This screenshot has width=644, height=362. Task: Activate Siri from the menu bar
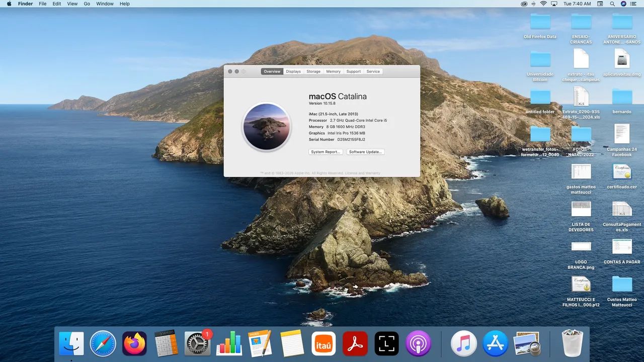[623, 4]
